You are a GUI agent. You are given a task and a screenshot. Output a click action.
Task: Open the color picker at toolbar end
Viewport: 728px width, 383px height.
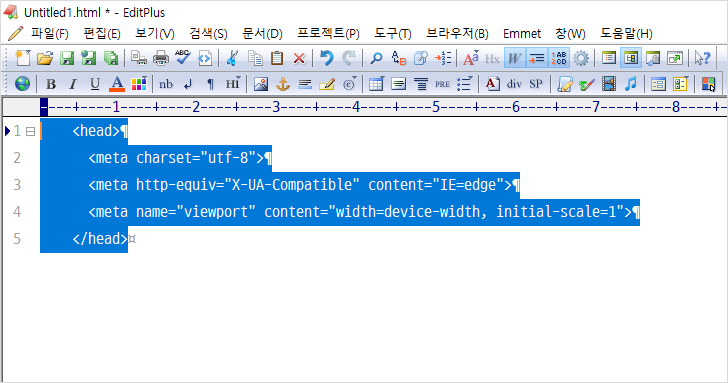708,84
